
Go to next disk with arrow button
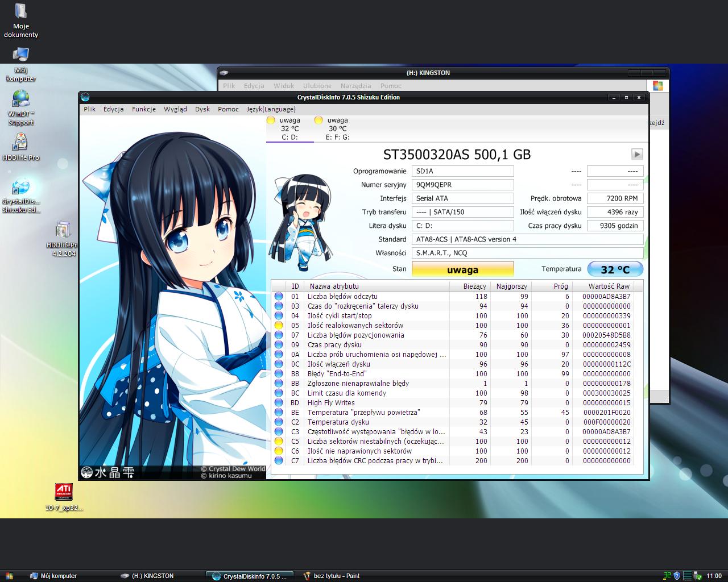click(x=637, y=154)
